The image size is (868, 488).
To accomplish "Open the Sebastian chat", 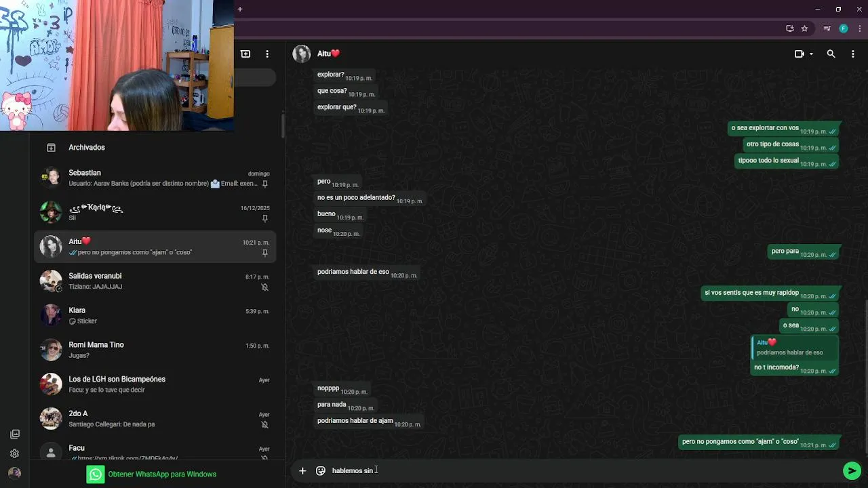I will pos(155,178).
